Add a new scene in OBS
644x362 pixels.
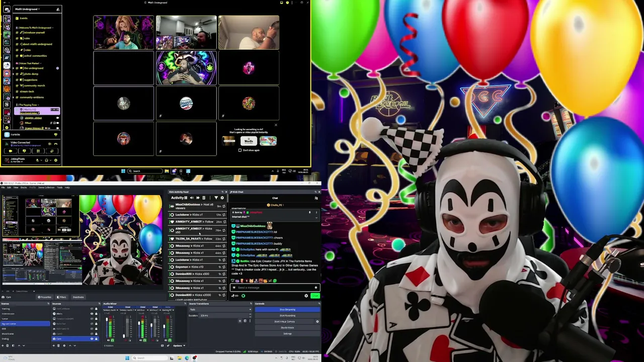3,345
